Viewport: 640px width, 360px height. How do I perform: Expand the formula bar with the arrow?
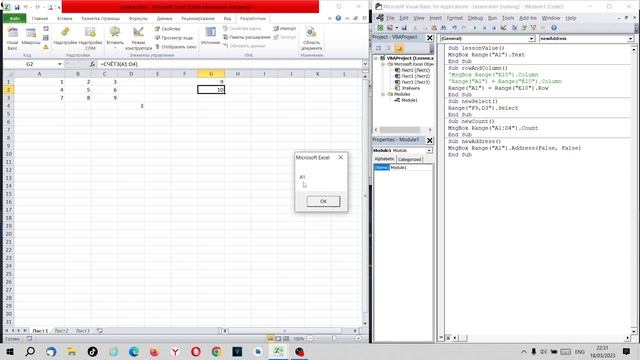pos(365,64)
